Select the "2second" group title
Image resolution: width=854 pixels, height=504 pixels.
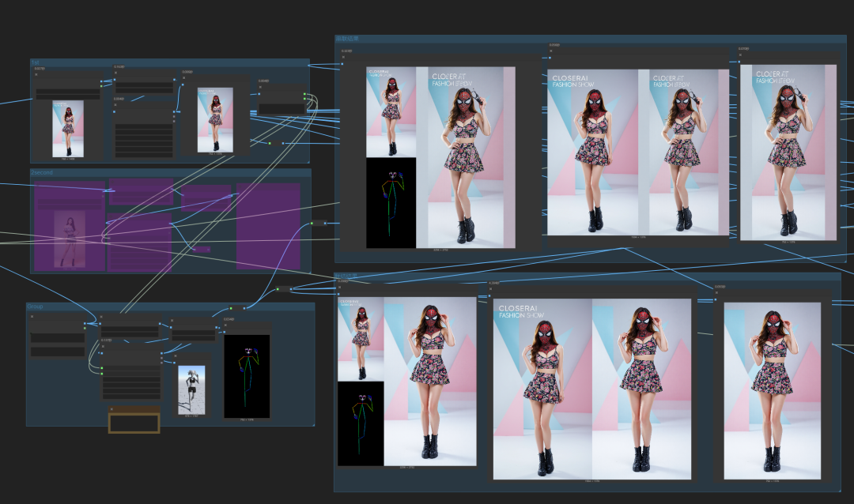click(x=42, y=172)
